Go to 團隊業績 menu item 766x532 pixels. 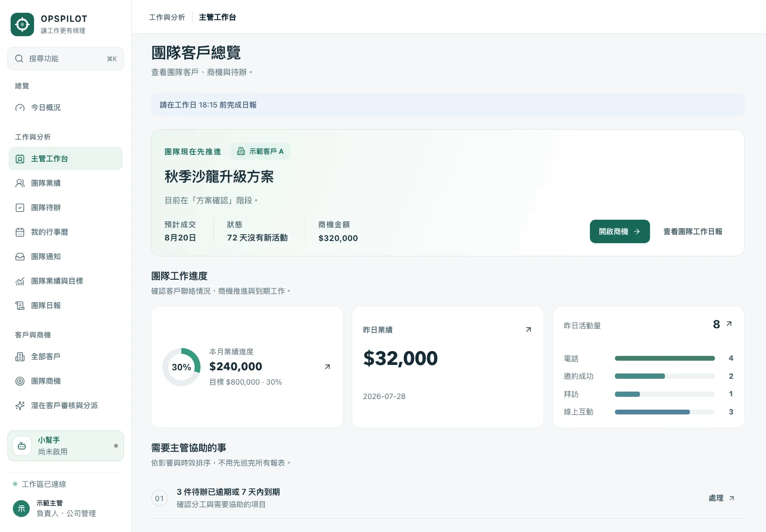tap(65, 183)
